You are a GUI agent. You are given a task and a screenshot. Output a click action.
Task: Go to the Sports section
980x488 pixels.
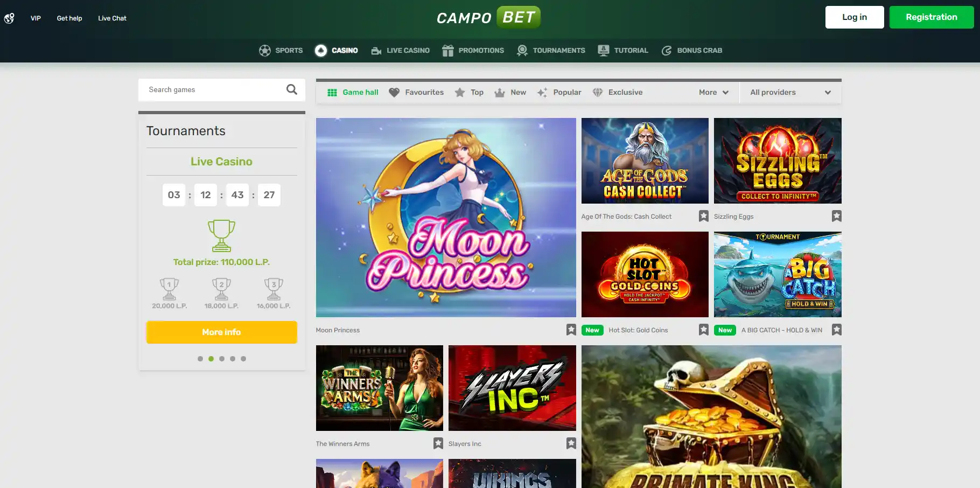tap(281, 51)
